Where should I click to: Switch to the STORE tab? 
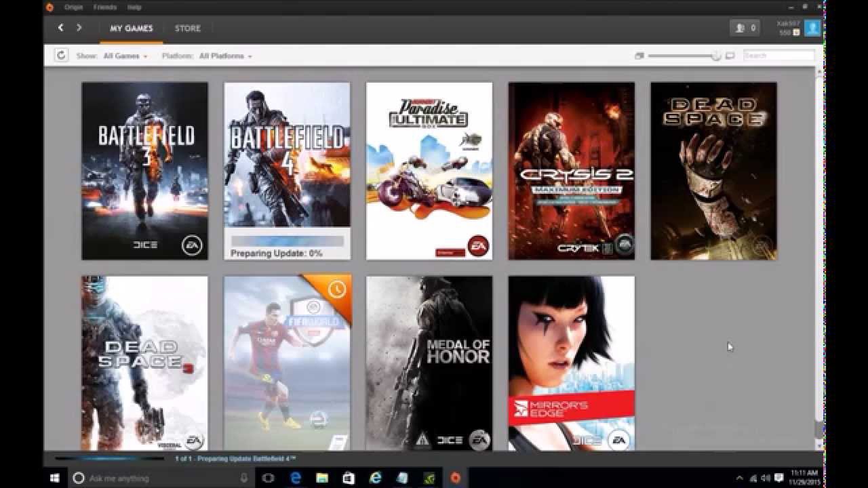(x=188, y=28)
